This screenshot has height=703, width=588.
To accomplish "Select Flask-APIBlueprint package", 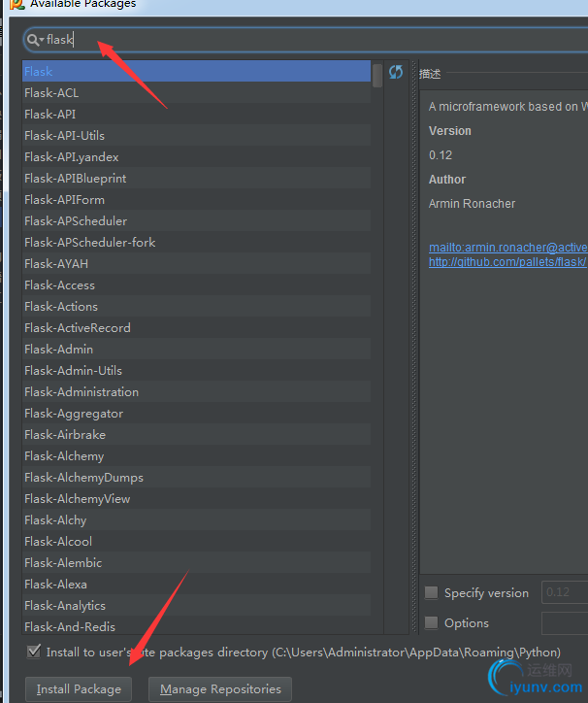I will [x=196, y=179].
